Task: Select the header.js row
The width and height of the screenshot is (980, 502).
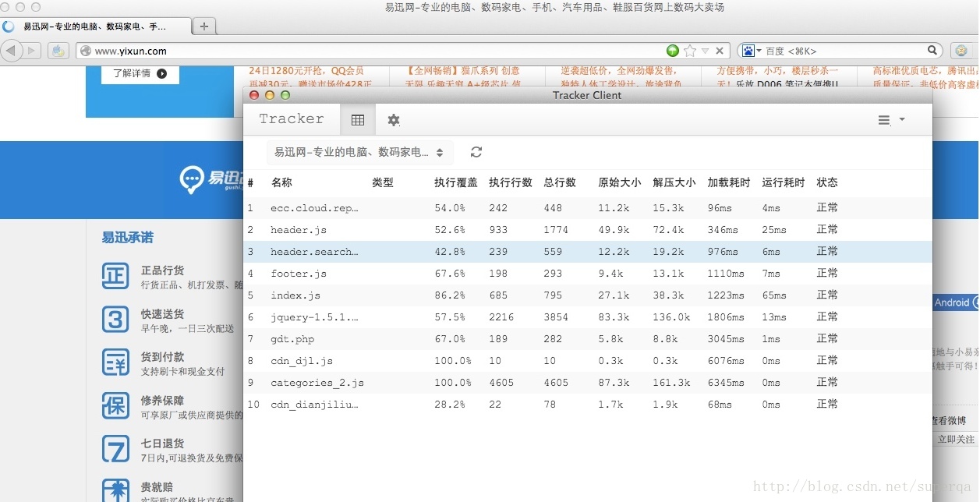Action: click(588, 230)
